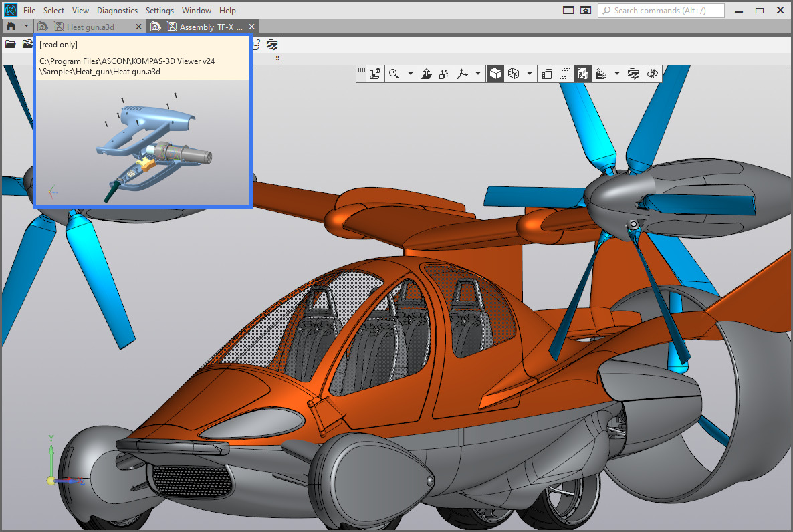
Task: Expand the zoom options dropdown arrow
Action: [x=410, y=74]
